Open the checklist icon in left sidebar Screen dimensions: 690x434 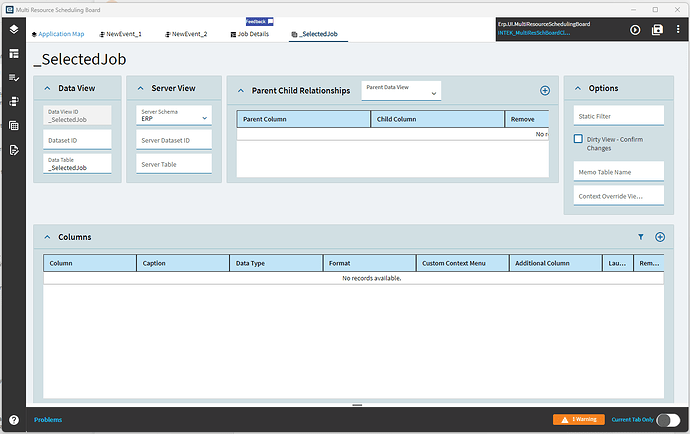[x=14, y=78]
